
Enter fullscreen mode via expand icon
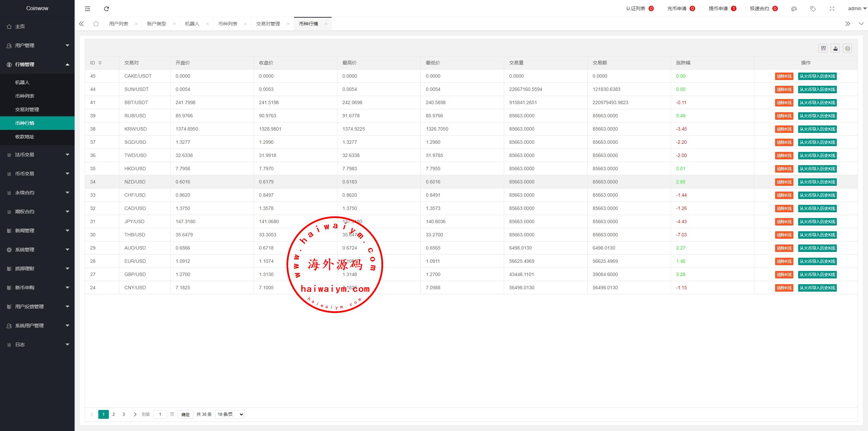pos(832,9)
